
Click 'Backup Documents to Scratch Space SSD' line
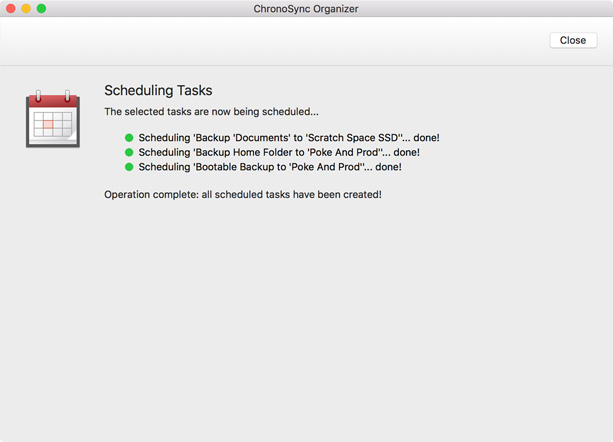[x=289, y=138]
